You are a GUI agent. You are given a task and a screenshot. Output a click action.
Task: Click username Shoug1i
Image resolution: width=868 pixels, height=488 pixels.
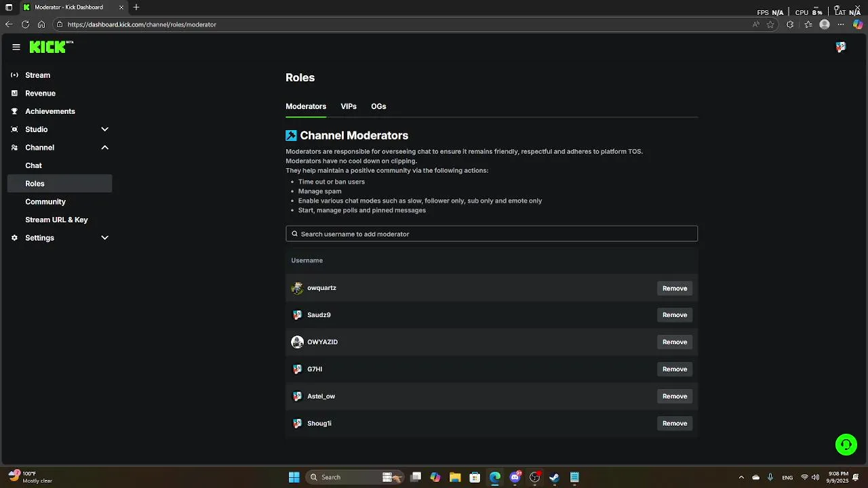(319, 424)
